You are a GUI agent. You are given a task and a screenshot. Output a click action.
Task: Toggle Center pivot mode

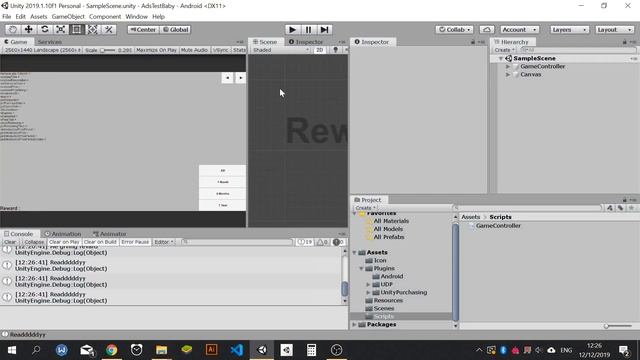[x=143, y=29]
